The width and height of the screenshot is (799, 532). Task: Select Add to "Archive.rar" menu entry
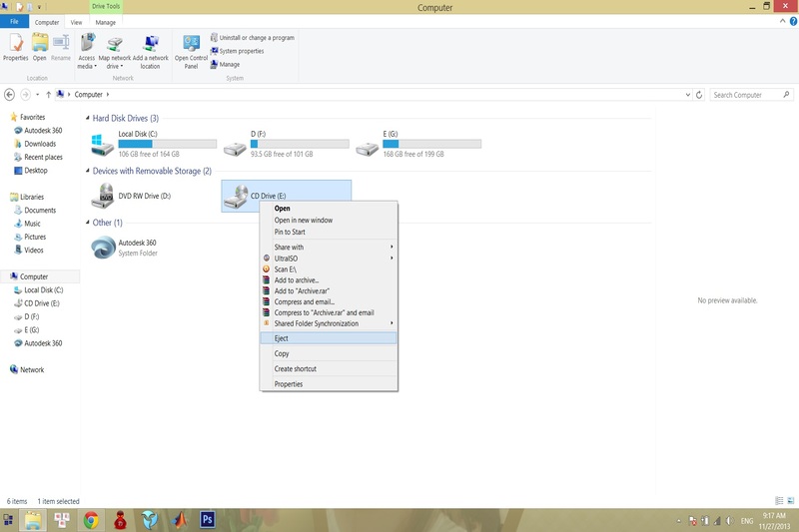point(303,290)
